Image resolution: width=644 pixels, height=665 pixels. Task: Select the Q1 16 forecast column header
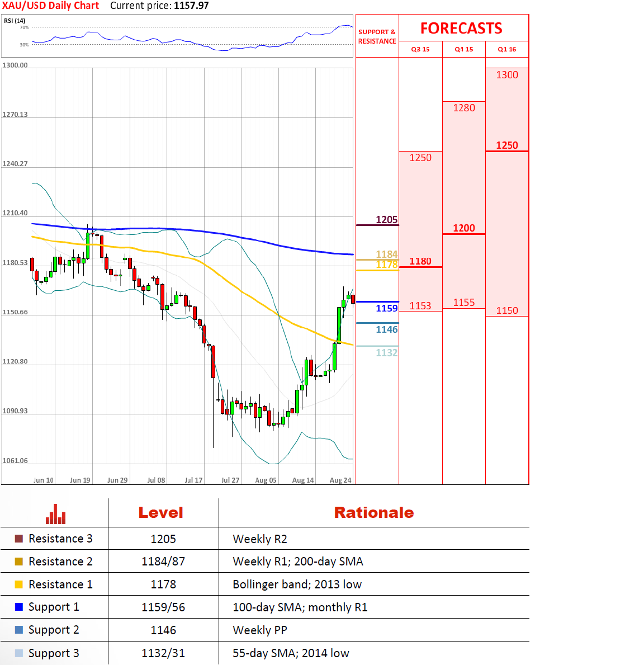tap(507, 49)
